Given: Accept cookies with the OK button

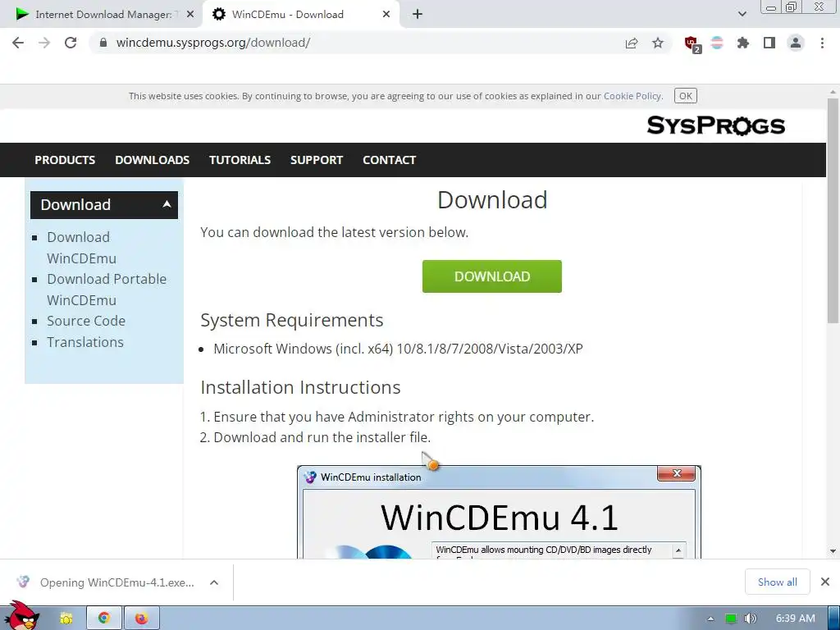Looking at the screenshot, I should pos(685,96).
